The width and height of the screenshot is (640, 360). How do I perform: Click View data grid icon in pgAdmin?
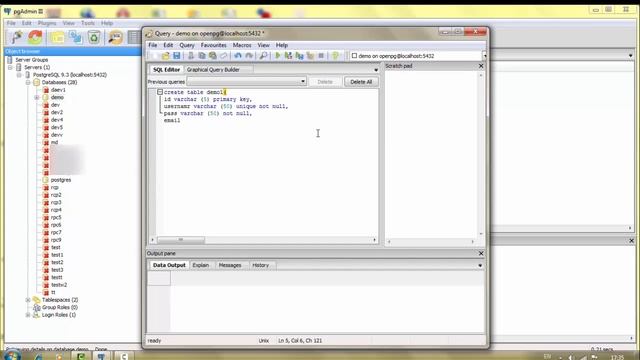coord(134,37)
